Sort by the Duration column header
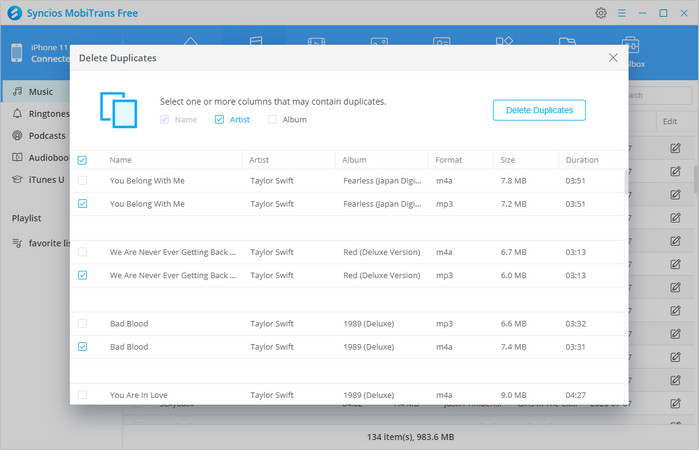 coord(582,160)
